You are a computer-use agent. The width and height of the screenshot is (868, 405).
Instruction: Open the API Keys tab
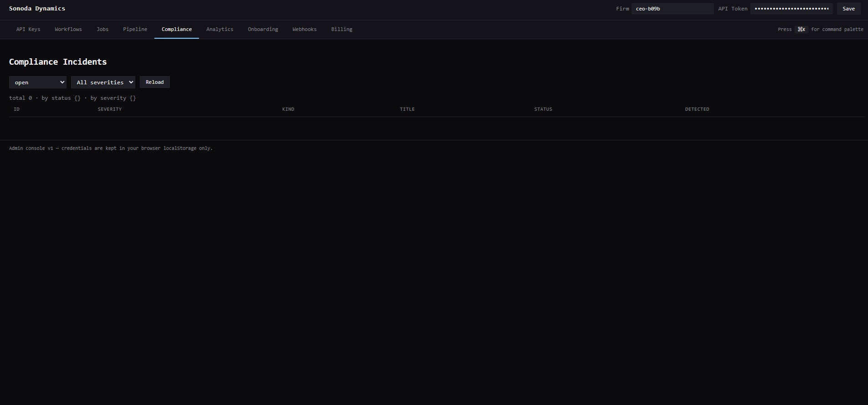28,29
